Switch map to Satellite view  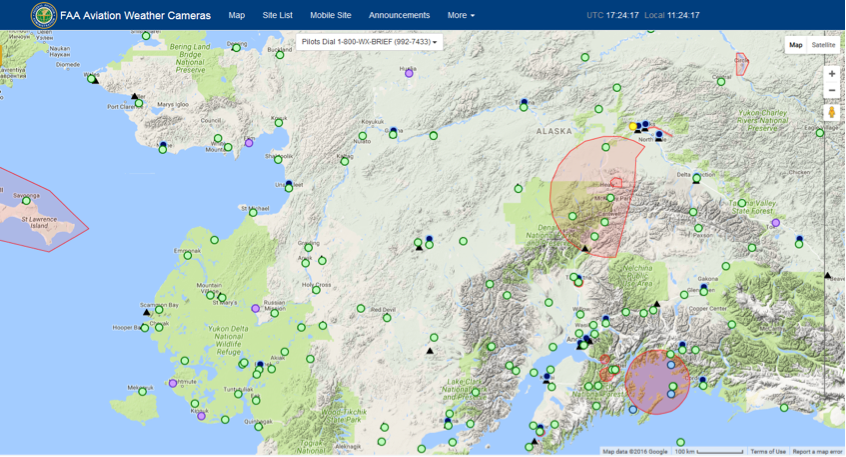pos(823,45)
